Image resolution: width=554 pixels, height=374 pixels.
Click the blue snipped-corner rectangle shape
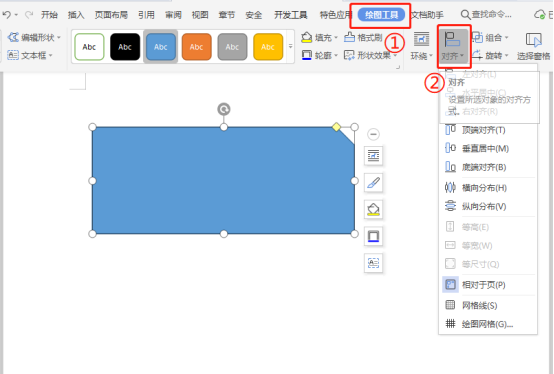tap(223, 180)
